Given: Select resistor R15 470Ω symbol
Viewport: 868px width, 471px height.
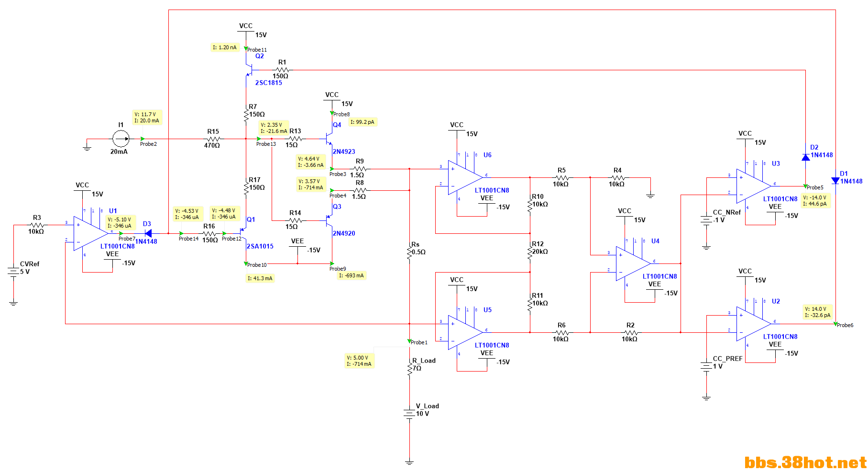Looking at the screenshot, I should (213, 139).
